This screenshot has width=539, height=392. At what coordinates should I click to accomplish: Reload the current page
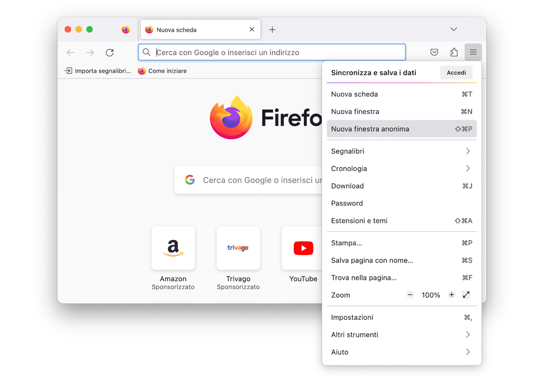click(x=109, y=52)
